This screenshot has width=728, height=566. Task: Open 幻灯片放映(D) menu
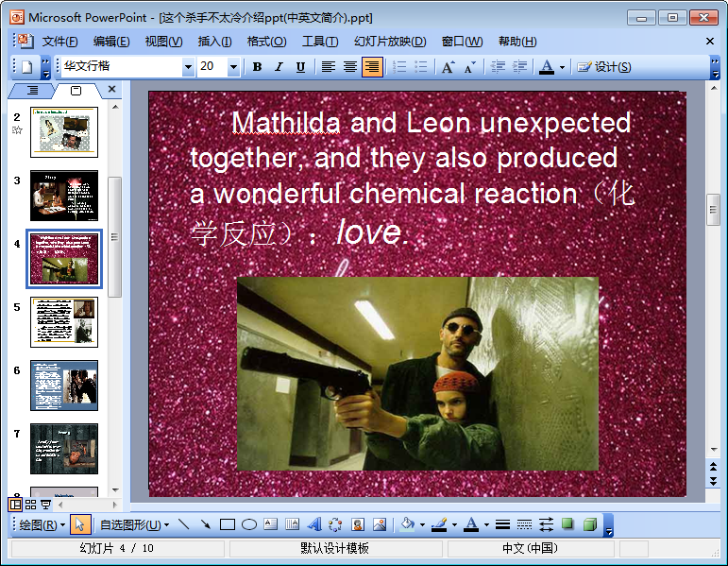pyautogui.click(x=390, y=42)
